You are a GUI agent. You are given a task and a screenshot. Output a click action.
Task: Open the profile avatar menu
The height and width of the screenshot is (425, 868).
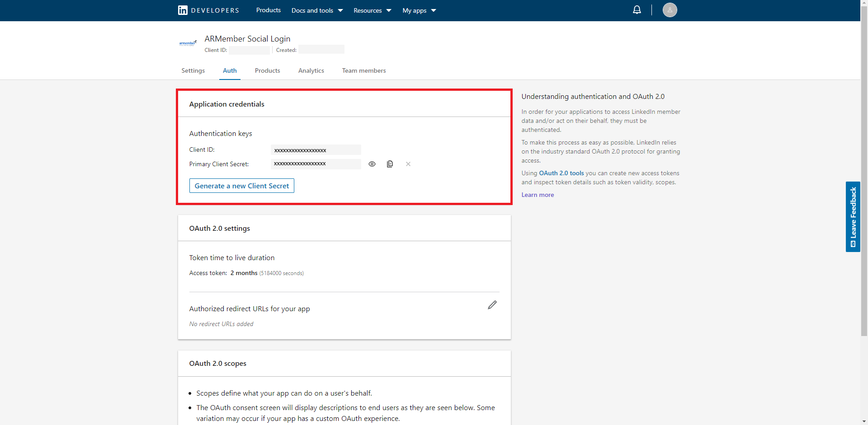pyautogui.click(x=670, y=10)
